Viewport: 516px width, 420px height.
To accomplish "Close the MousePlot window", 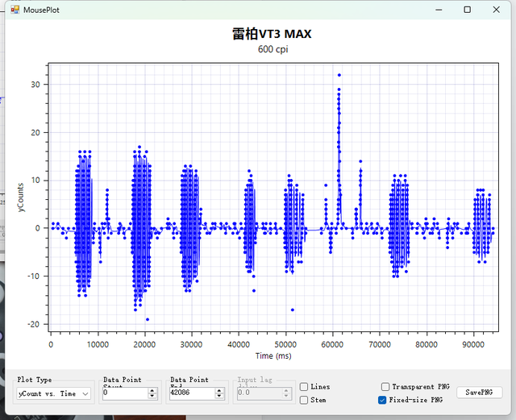I will tap(497, 10).
